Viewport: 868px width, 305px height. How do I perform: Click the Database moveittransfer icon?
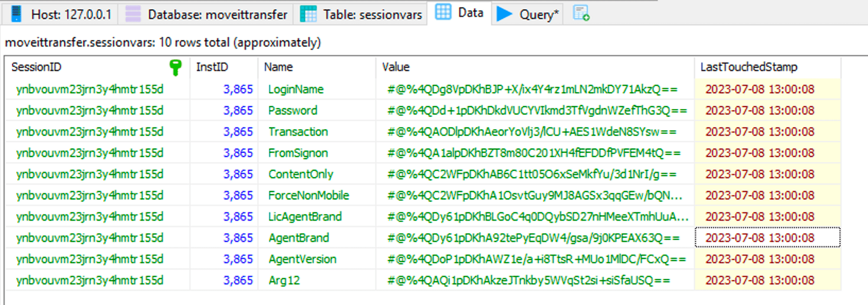pos(133,14)
